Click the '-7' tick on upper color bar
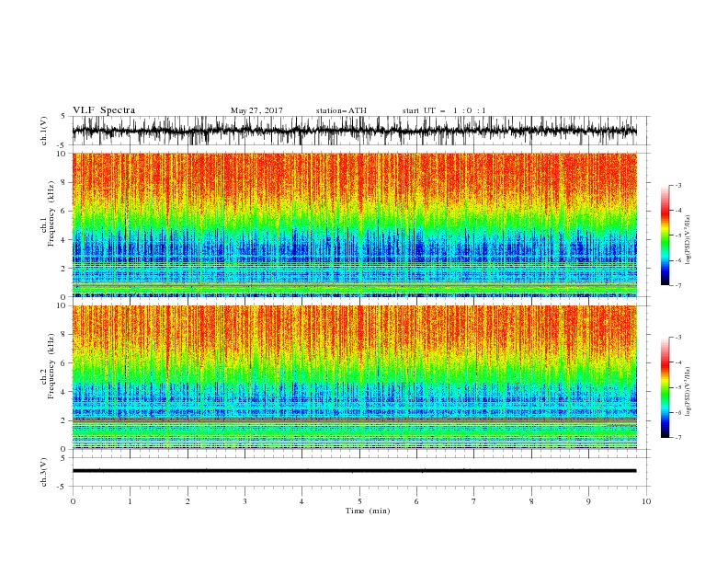Viewport: 728px width, 563px height. point(677,286)
